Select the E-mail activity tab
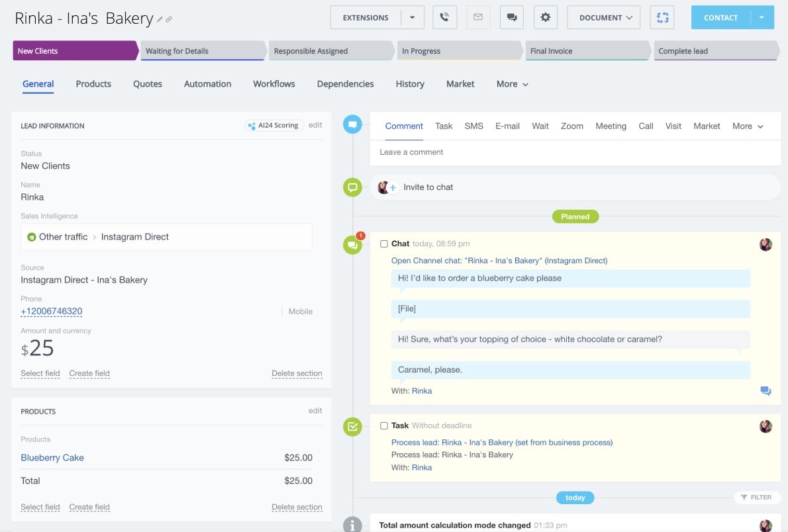 (x=507, y=126)
